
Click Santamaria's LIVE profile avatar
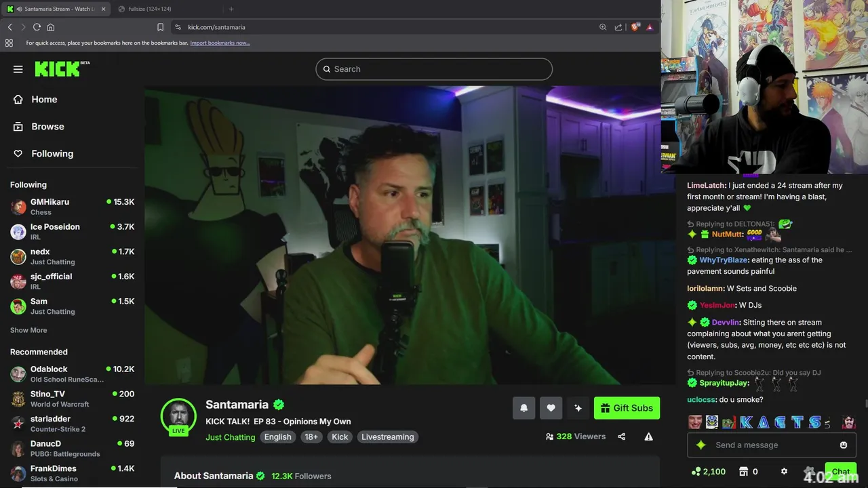[178, 416]
